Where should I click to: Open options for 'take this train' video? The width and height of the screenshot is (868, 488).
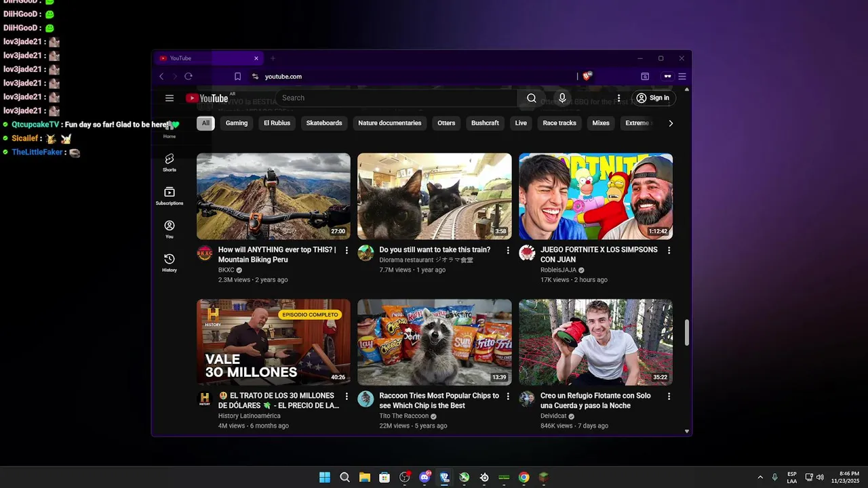pyautogui.click(x=507, y=250)
